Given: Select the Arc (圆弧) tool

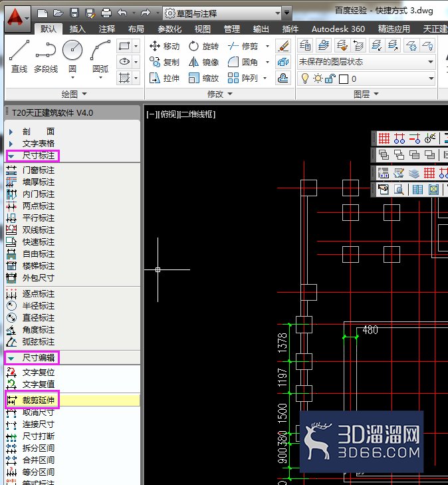Looking at the screenshot, I should click(100, 58).
